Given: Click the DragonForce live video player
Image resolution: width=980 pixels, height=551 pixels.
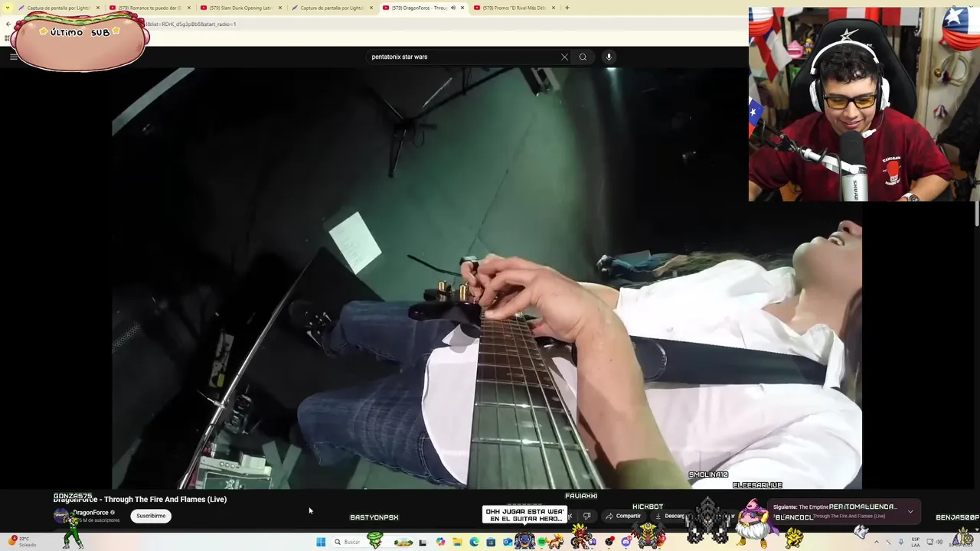Looking at the screenshot, I should coord(487,278).
